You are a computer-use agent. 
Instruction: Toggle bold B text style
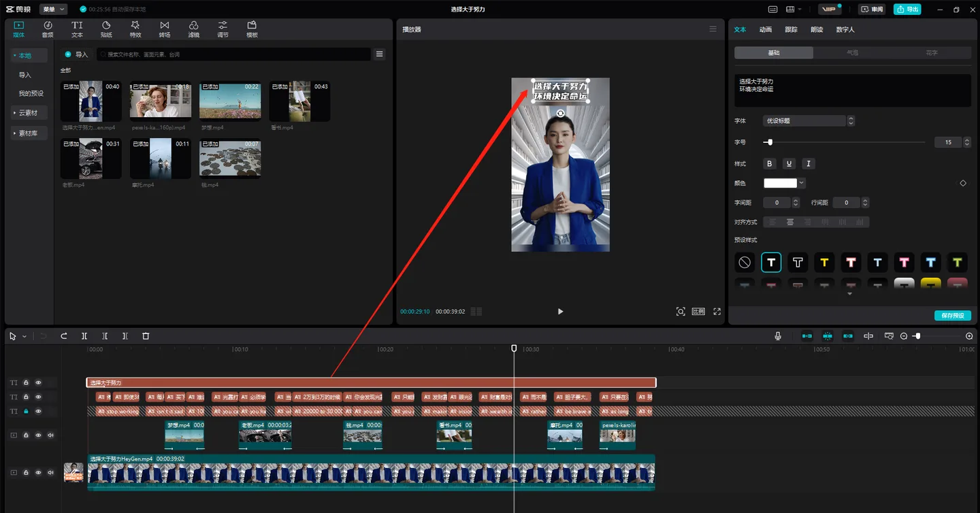[770, 164]
